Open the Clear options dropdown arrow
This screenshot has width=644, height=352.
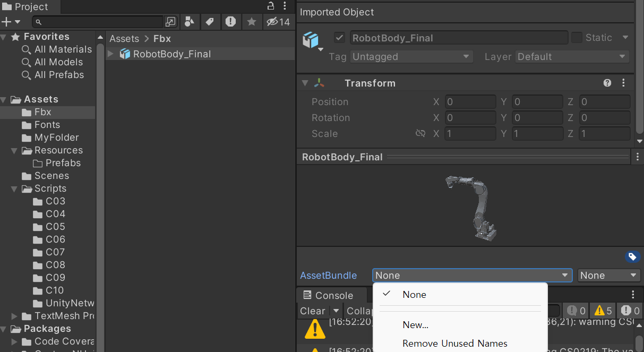click(336, 311)
